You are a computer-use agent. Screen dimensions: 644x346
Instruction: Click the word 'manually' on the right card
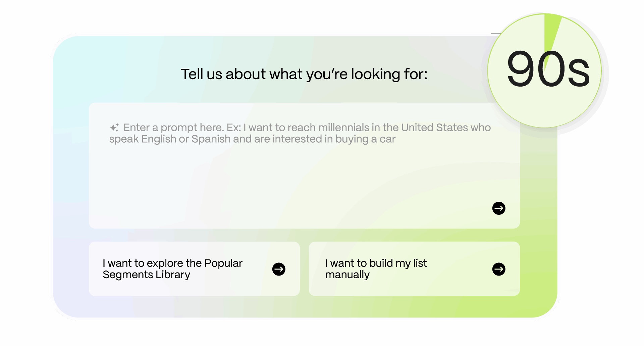point(347,275)
